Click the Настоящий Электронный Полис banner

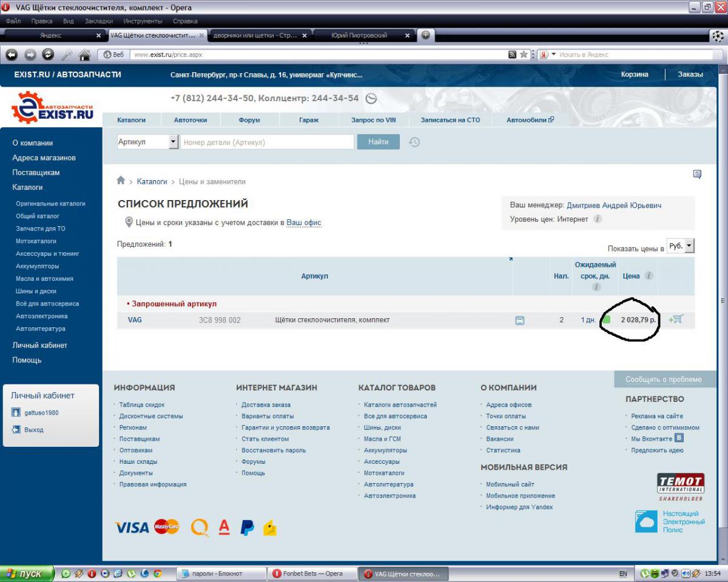coord(670,521)
